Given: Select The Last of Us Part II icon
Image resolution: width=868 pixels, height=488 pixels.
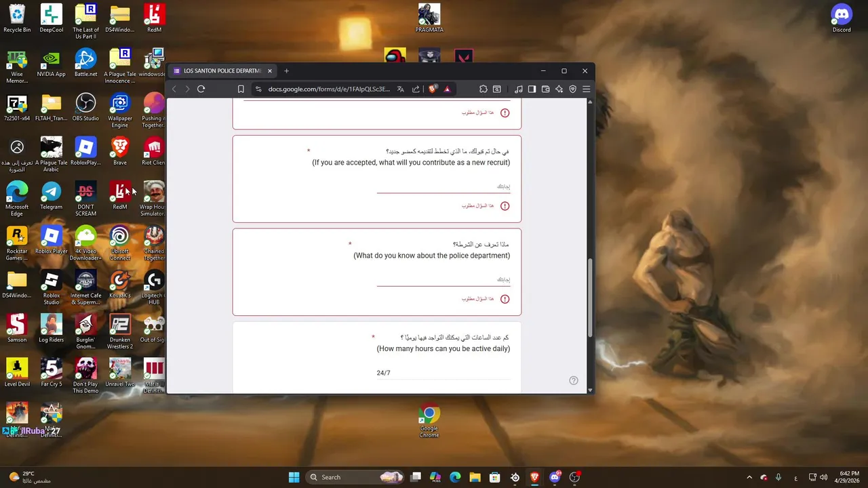Looking at the screenshot, I should [85, 22].
